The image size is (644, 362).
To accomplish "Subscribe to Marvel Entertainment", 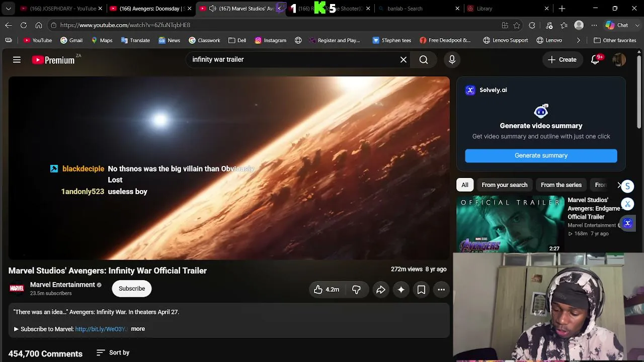I will point(132,289).
